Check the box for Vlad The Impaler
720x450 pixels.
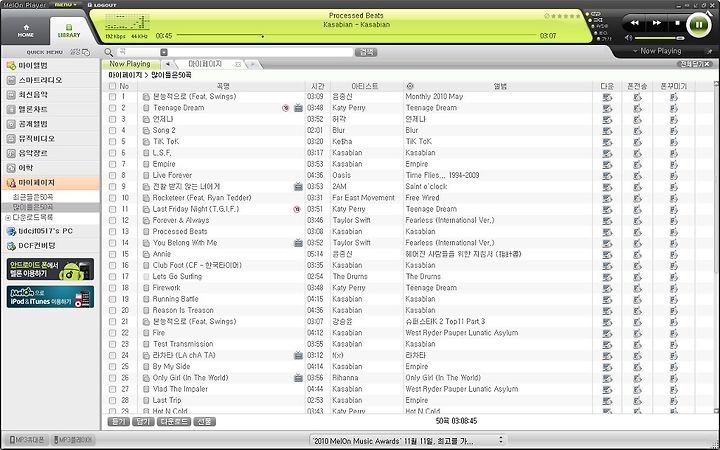click(112, 389)
